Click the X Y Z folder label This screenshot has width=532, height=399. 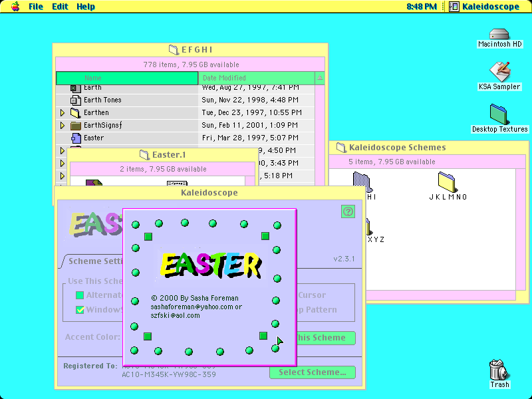pos(376,239)
